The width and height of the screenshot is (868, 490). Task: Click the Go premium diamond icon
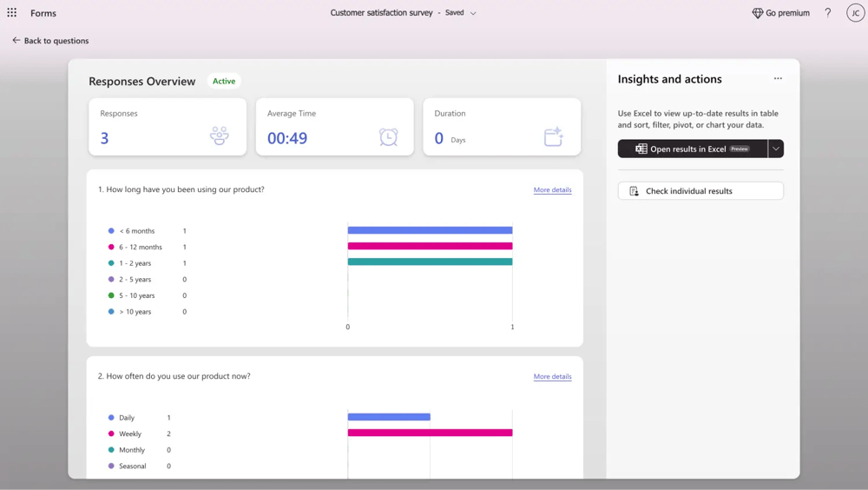757,13
